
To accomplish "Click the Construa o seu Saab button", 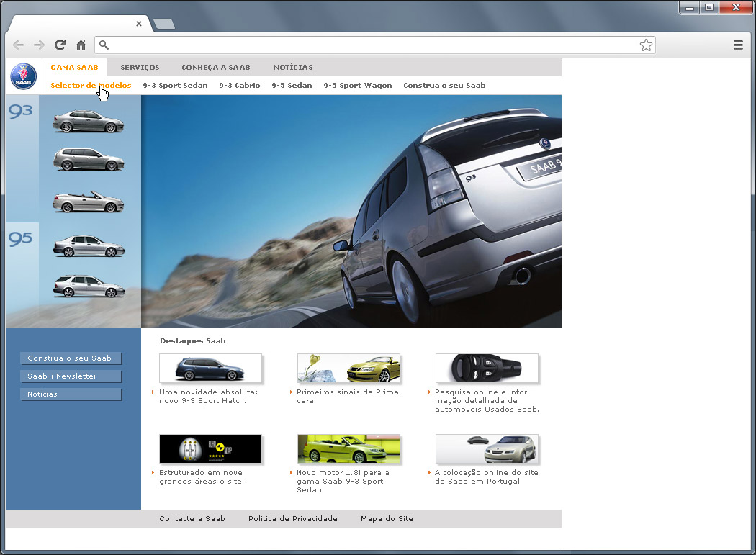I will pyautogui.click(x=71, y=358).
